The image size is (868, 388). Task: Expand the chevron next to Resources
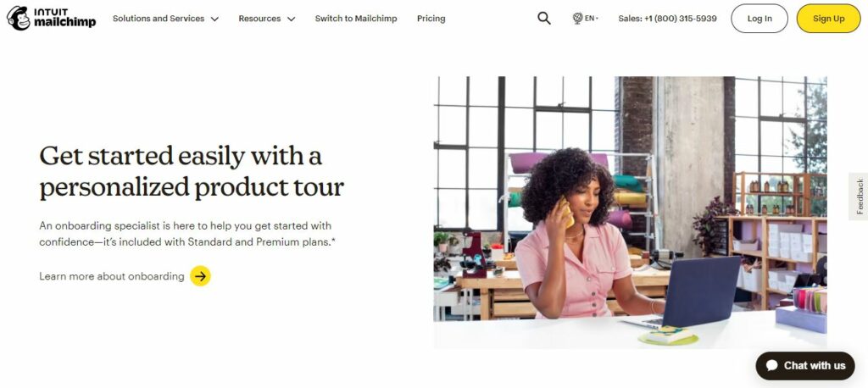(291, 19)
